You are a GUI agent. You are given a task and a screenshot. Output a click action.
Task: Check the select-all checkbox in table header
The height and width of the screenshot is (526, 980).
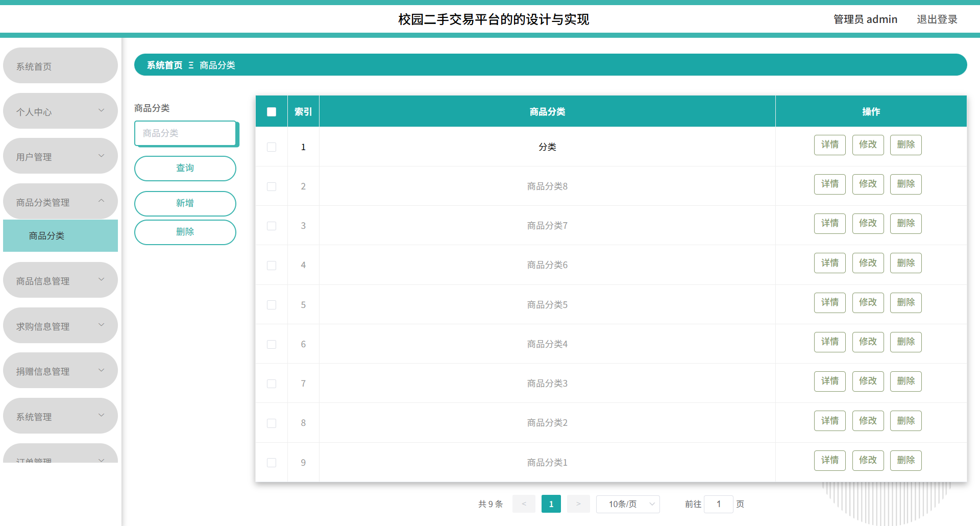(271, 111)
